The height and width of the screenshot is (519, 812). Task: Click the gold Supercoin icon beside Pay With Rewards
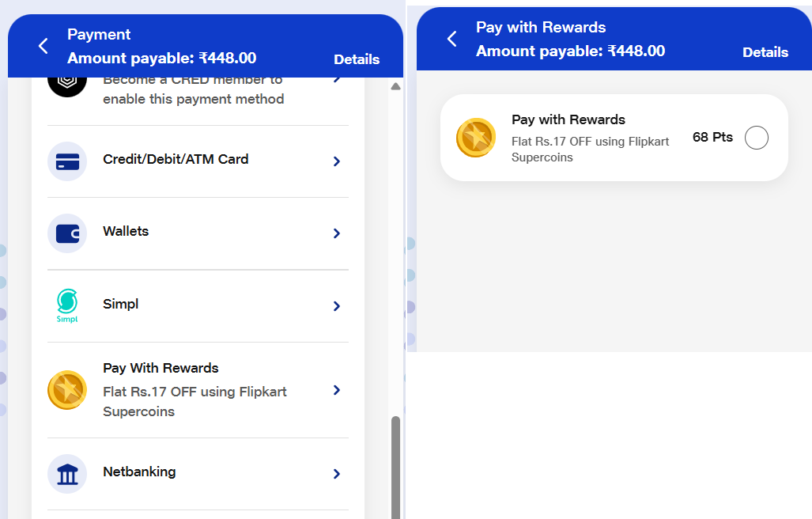click(x=67, y=390)
